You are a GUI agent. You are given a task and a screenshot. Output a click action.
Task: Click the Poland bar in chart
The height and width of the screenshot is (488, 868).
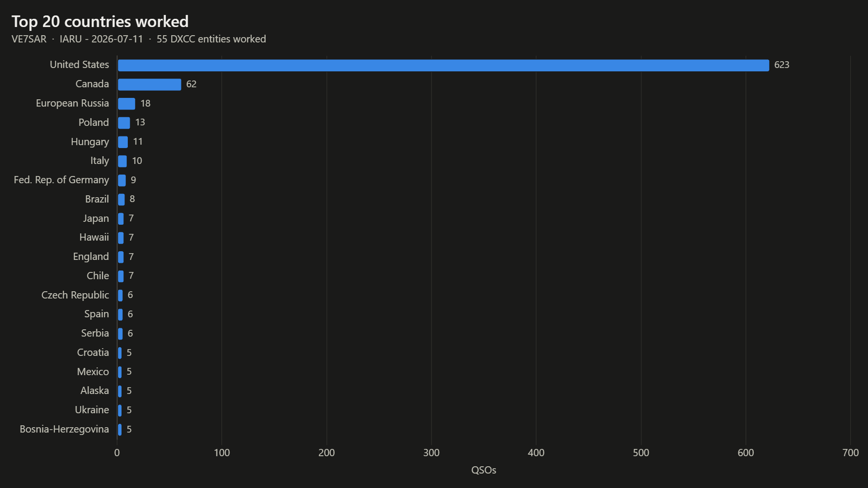pos(124,123)
